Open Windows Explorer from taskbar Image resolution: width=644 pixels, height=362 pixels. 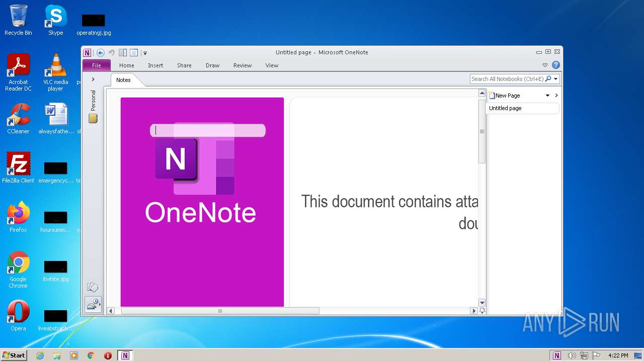tap(57, 355)
